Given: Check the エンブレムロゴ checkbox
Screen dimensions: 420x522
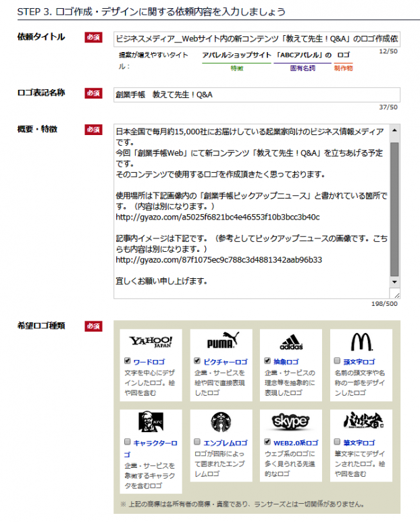Looking at the screenshot, I should click(197, 442).
